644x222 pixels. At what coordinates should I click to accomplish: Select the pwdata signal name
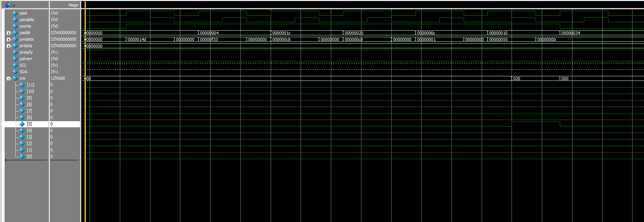26,39
